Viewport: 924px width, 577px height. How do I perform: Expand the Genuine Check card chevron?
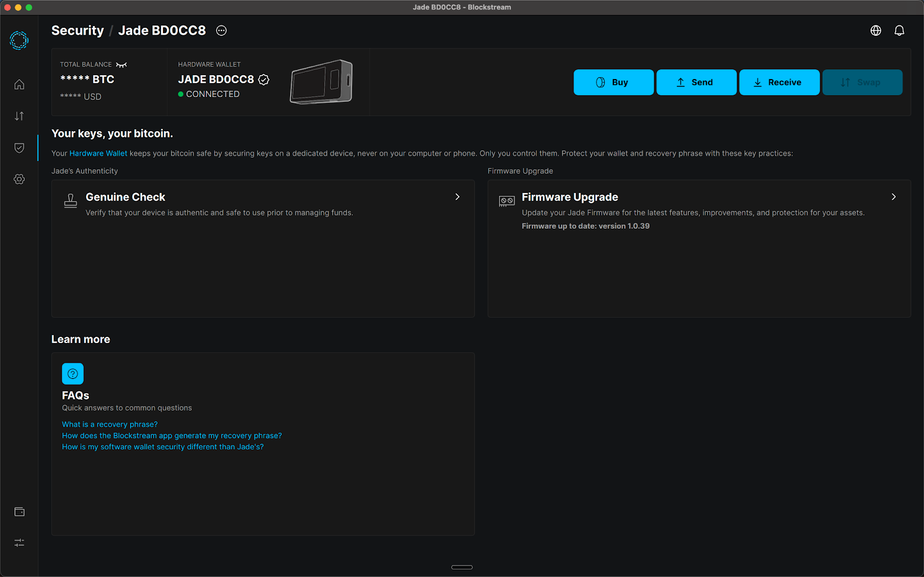(x=457, y=197)
